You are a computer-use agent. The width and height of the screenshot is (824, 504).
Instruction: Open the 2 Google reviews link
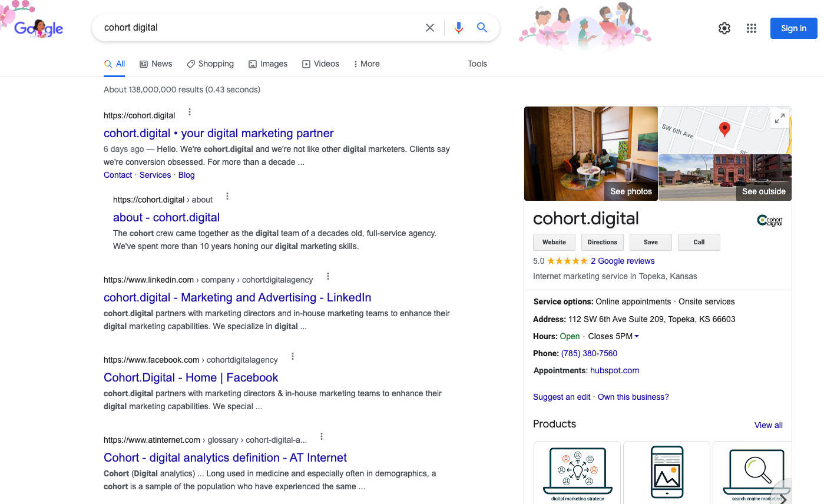click(623, 261)
